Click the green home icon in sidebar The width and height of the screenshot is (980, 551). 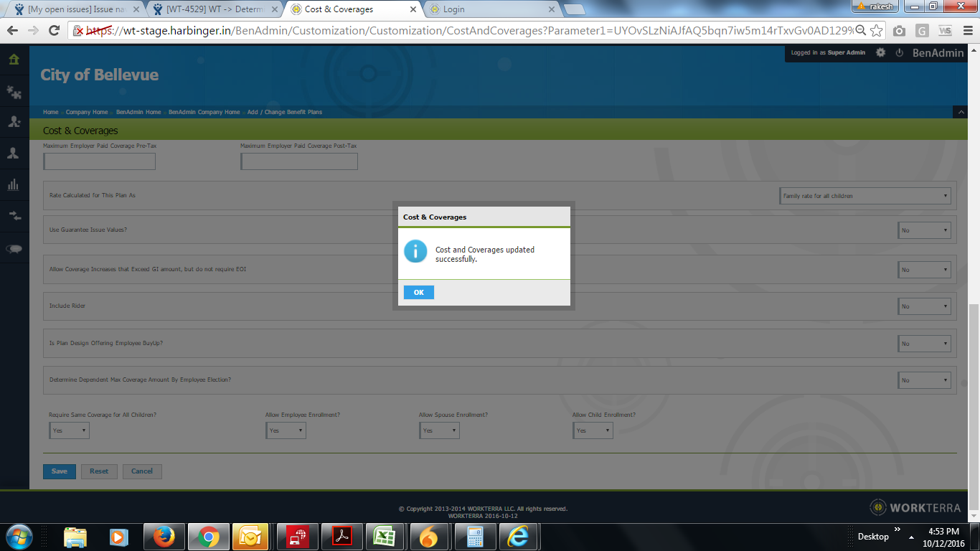pyautogui.click(x=14, y=59)
